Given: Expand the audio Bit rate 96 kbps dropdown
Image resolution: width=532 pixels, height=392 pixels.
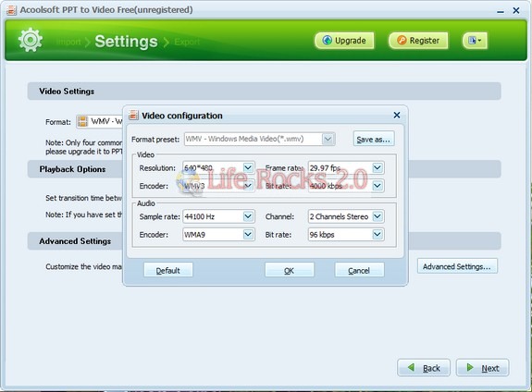Looking at the screenshot, I should (x=377, y=234).
